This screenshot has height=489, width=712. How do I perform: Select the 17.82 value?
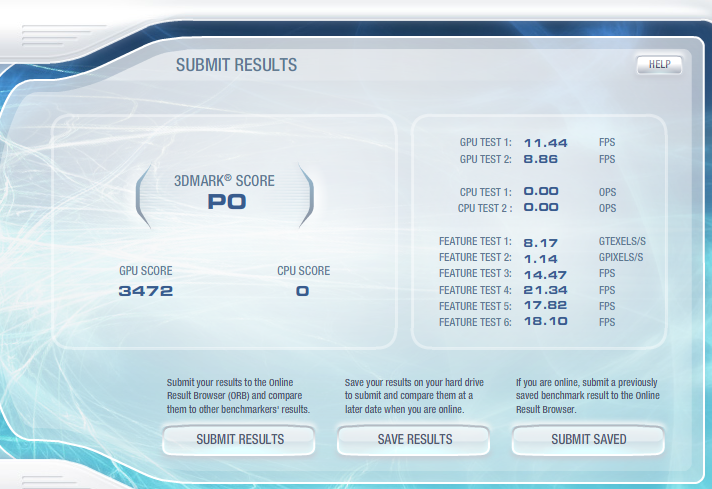(545, 305)
